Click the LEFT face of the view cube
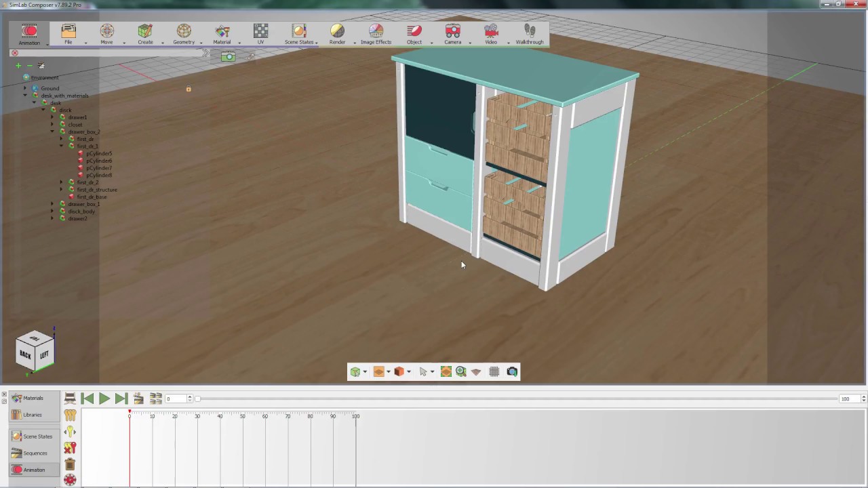868x488 pixels. (x=43, y=354)
